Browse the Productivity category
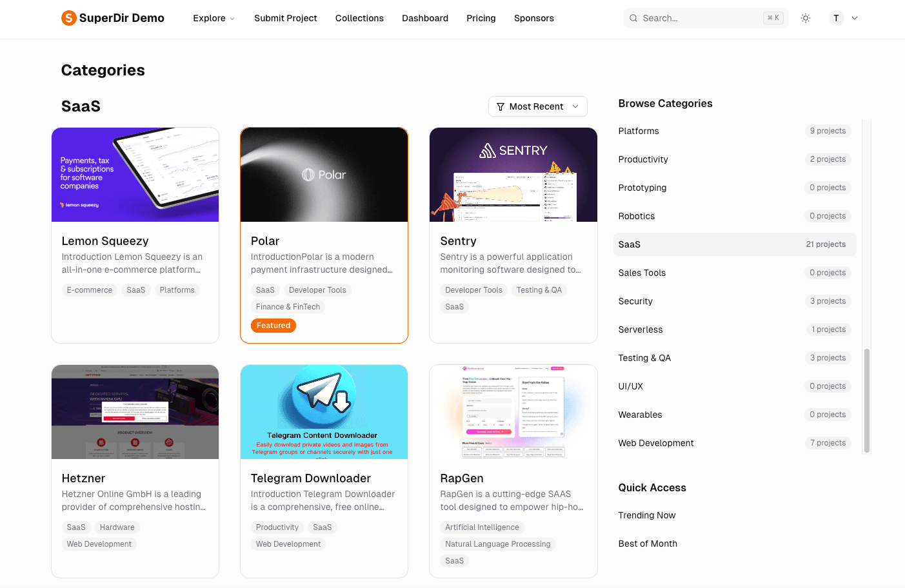This screenshot has height=588, width=905. coord(735,159)
